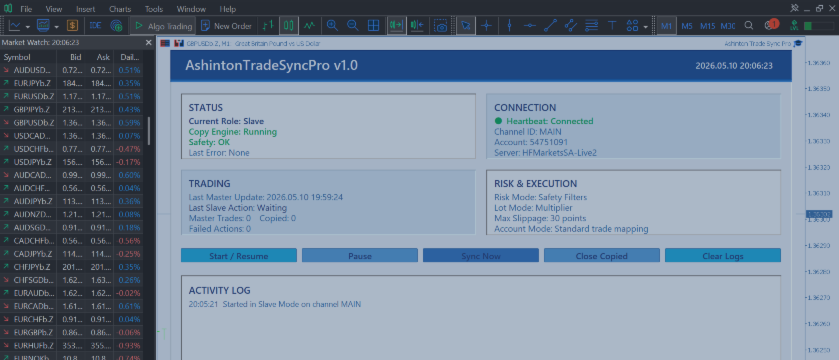Screen dimensions: 839x360
Task: Open the Market Watch dollar icon
Action: click(x=72, y=25)
